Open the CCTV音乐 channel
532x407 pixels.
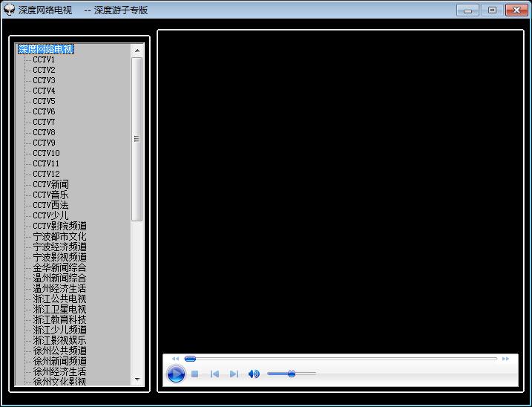50,195
